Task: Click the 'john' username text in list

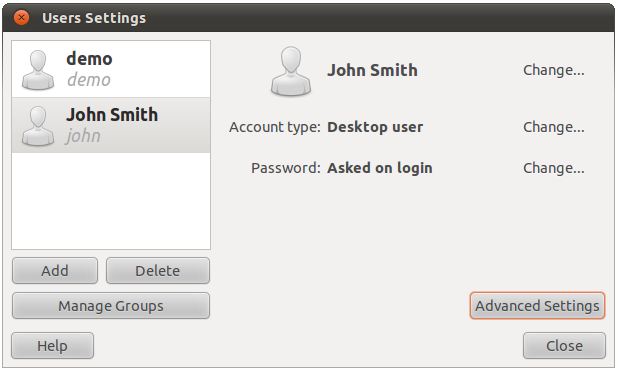Action: point(83,136)
